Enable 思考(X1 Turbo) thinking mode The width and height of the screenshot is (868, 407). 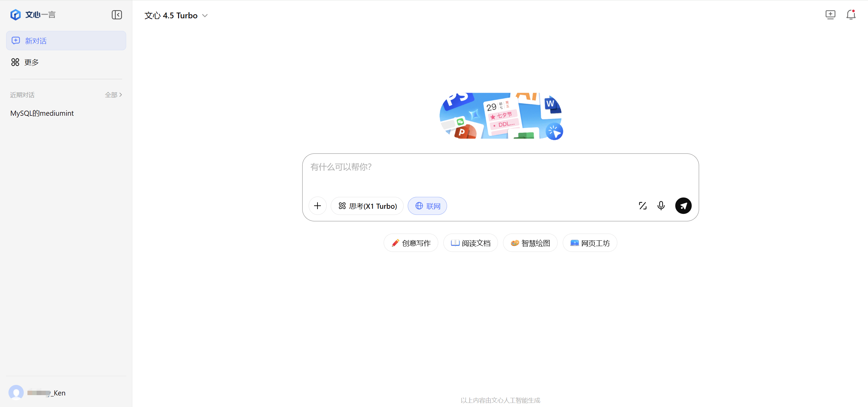tap(367, 206)
